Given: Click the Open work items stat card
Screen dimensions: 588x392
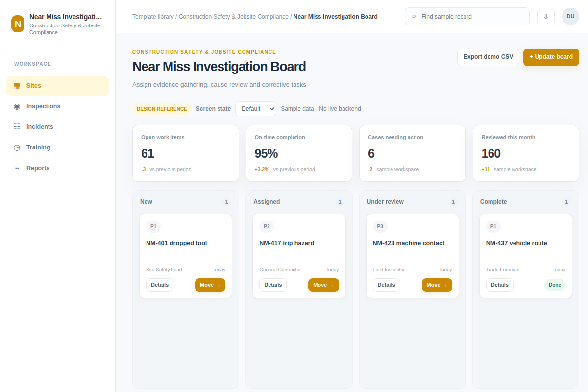Looking at the screenshot, I should [x=186, y=153].
